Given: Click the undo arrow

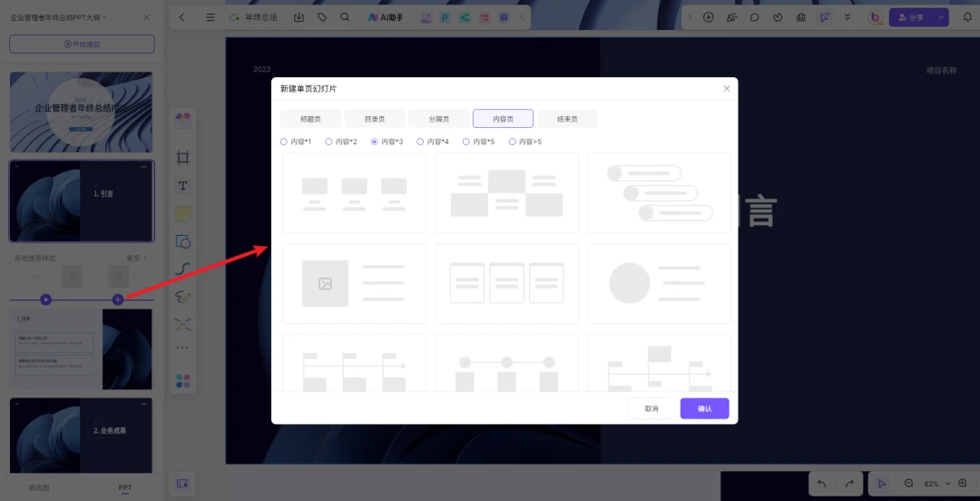Looking at the screenshot, I should click(822, 484).
